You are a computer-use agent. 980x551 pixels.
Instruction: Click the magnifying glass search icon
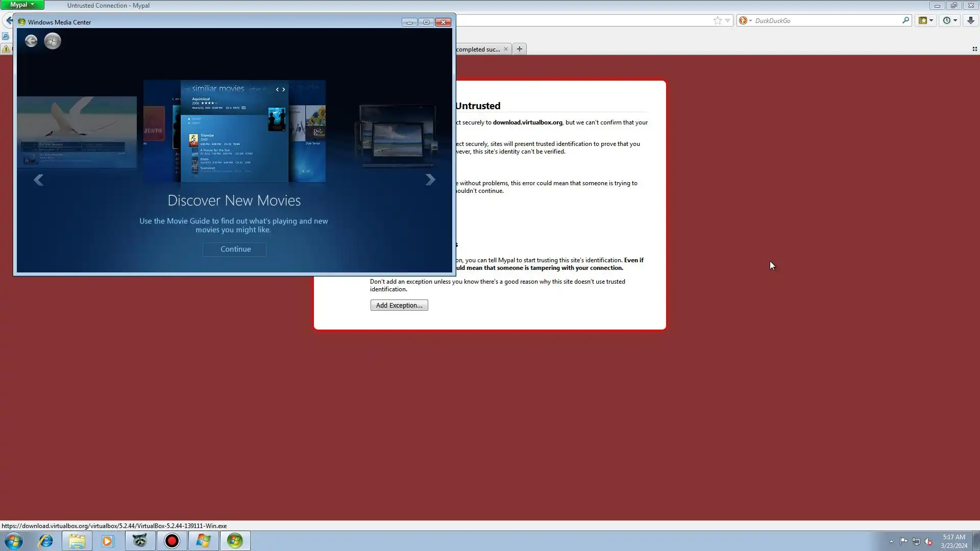tap(905, 20)
